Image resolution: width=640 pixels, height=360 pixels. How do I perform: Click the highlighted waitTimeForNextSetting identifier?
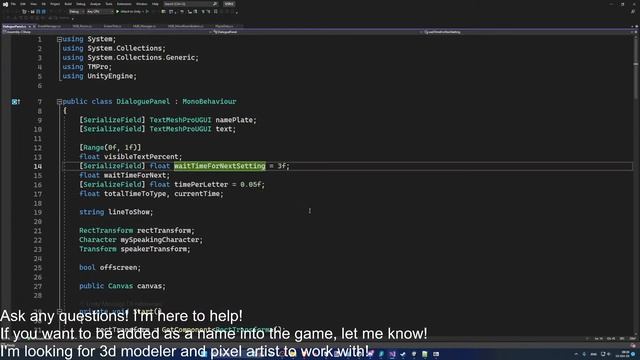tap(220, 166)
